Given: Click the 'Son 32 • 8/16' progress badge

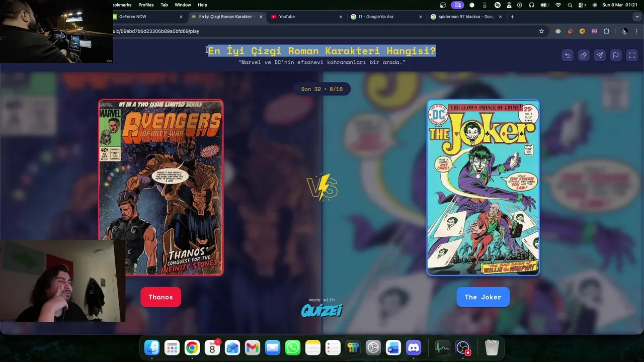Looking at the screenshot, I should click(x=322, y=89).
